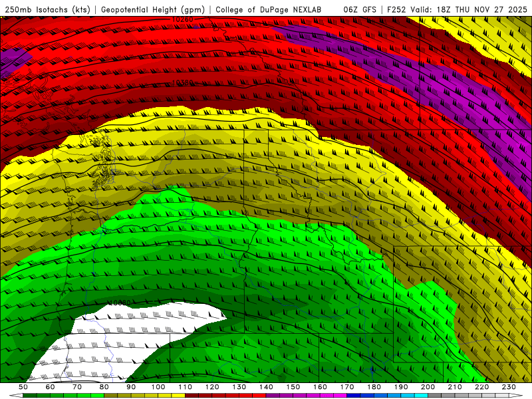532x399 pixels.
Task: Click the 150 value on the color scale
Action: (x=293, y=387)
